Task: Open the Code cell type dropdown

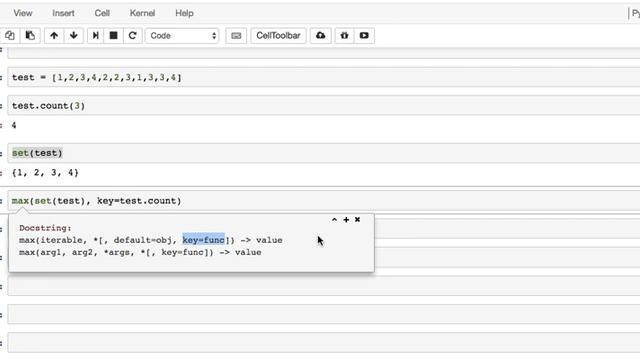Action: tap(182, 36)
